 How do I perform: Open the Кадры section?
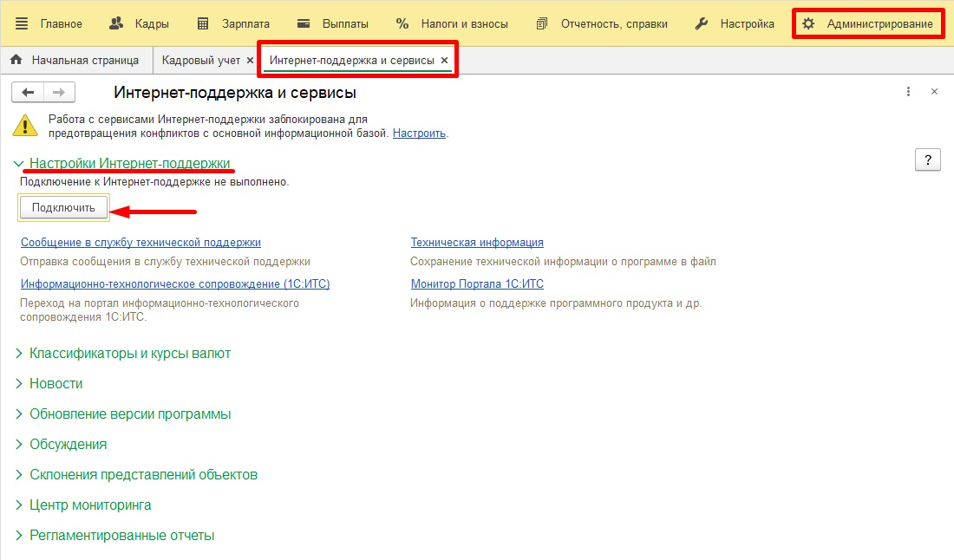pos(152,23)
